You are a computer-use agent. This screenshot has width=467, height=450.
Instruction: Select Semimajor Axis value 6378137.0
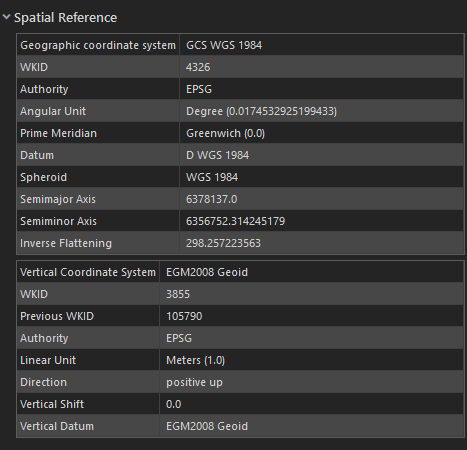click(212, 199)
